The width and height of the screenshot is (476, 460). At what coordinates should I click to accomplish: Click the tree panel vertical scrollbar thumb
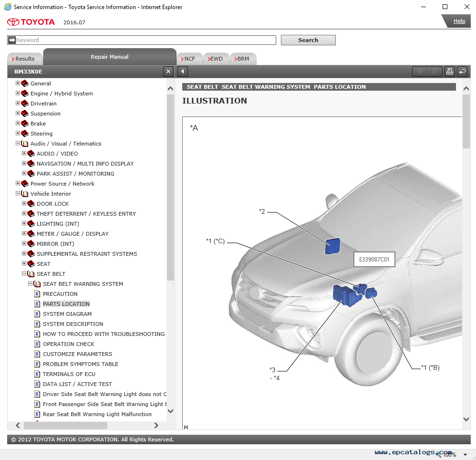point(170,187)
